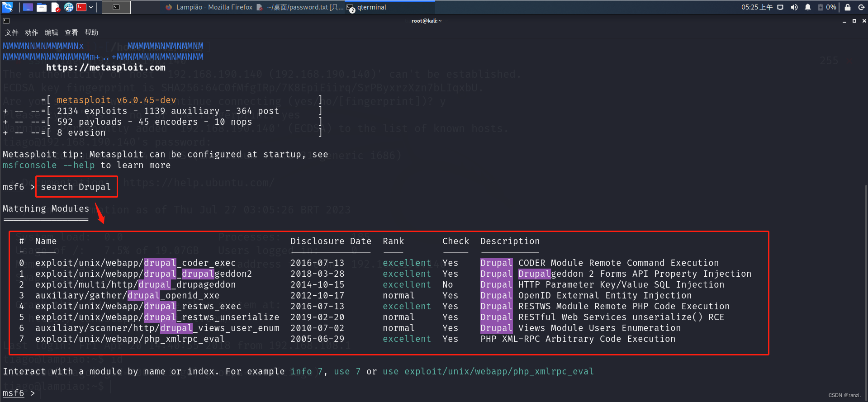Minimize the qterminal window
Viewport: 868px width, 402px height.
tap(844, 21)
